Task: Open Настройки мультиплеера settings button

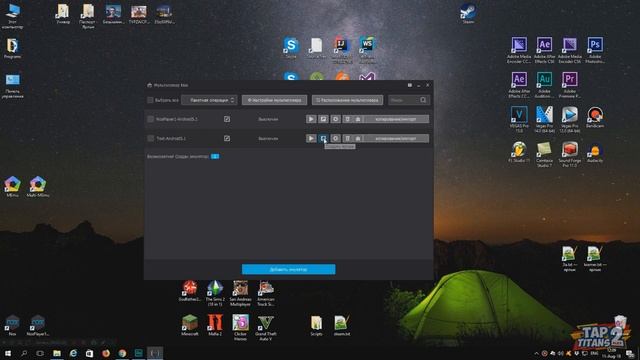Action: [274, 100]
